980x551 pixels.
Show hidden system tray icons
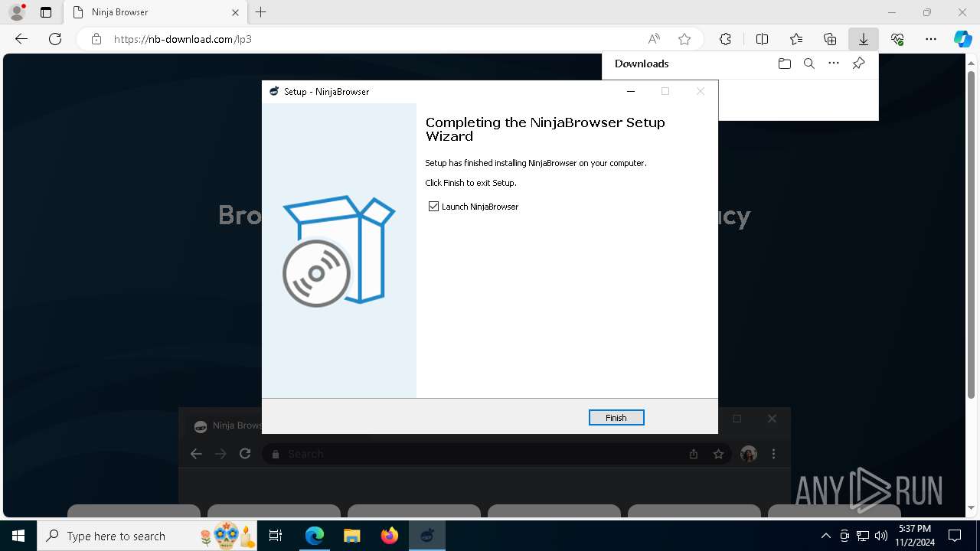click(x=825, y=536)
